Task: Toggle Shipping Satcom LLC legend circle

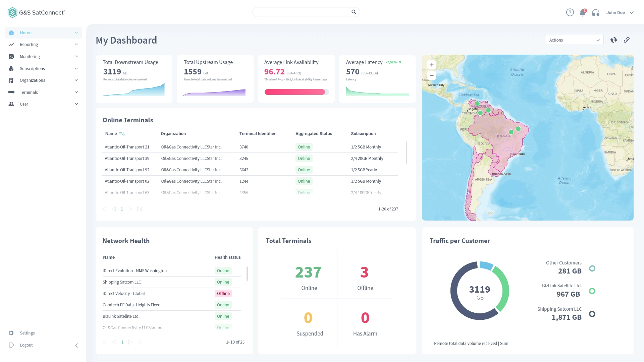Action: pyautogui.click(x=592, y=314)
